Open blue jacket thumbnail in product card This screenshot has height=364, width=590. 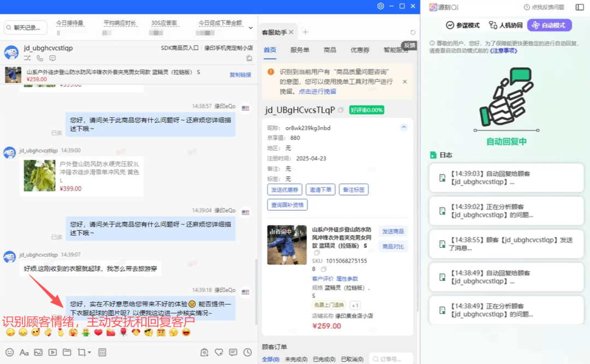(x=287, y=245)
